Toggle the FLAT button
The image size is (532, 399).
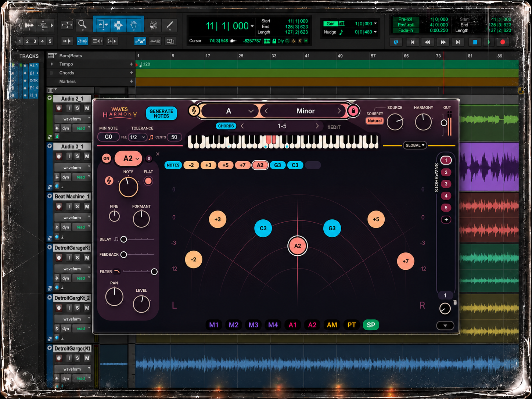[148, 181]
